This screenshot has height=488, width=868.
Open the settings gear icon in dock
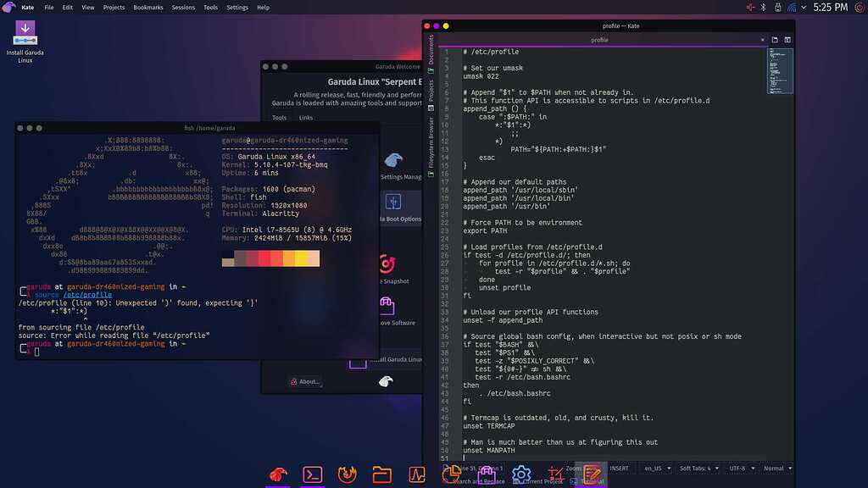521,474
